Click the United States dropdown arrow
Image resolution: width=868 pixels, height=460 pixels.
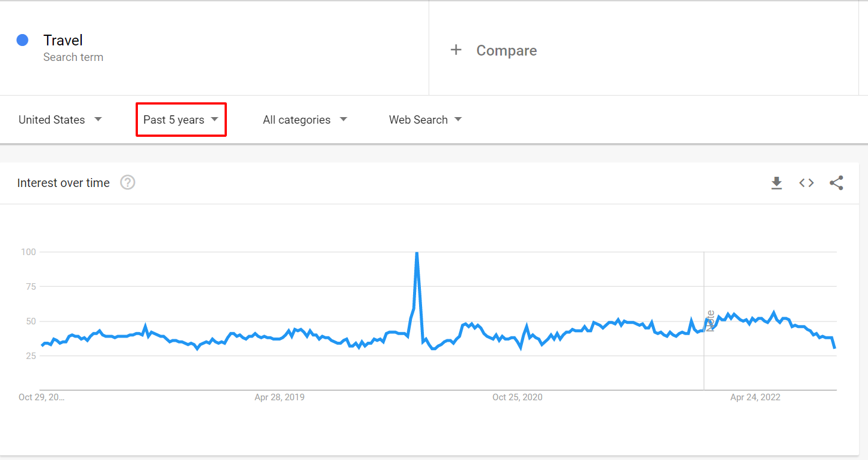tap(99, 119)
